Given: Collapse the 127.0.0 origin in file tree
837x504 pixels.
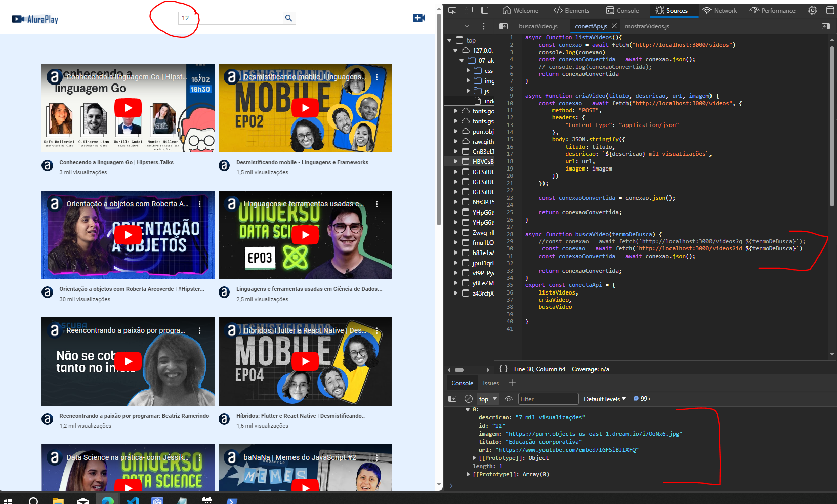Looking at the screenshot, I should tap(455, 51).
